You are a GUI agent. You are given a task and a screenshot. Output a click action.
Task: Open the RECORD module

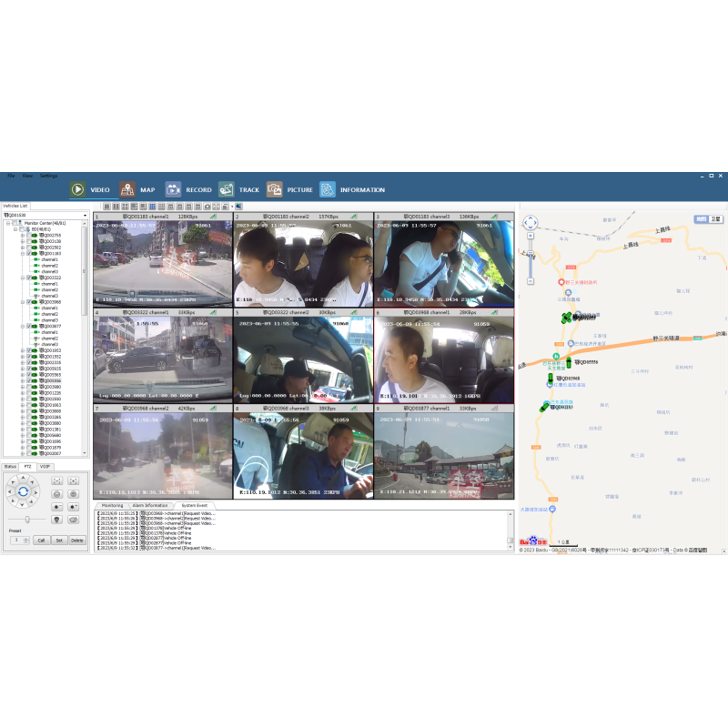[x=188, y=190]
